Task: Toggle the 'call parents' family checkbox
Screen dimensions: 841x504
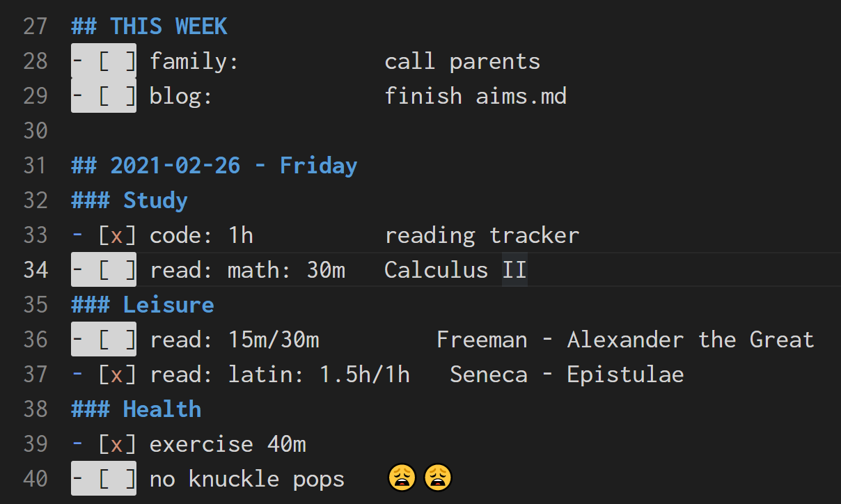Action: [x=117, y=61]
